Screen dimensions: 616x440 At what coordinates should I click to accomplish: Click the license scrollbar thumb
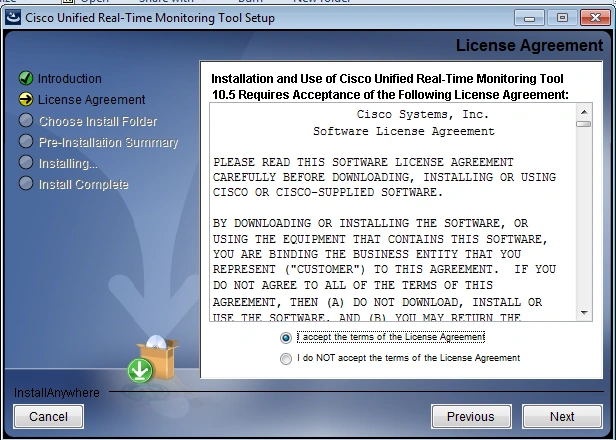tap(584, 124)
